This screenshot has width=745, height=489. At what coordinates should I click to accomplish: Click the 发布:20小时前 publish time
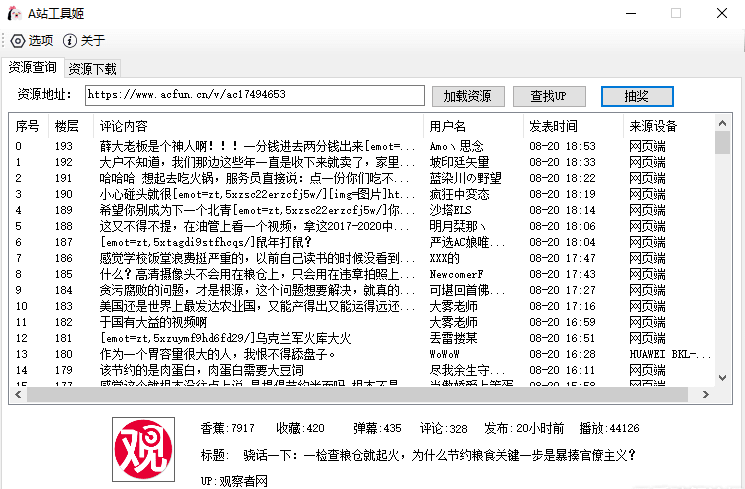tap(524, 429)
